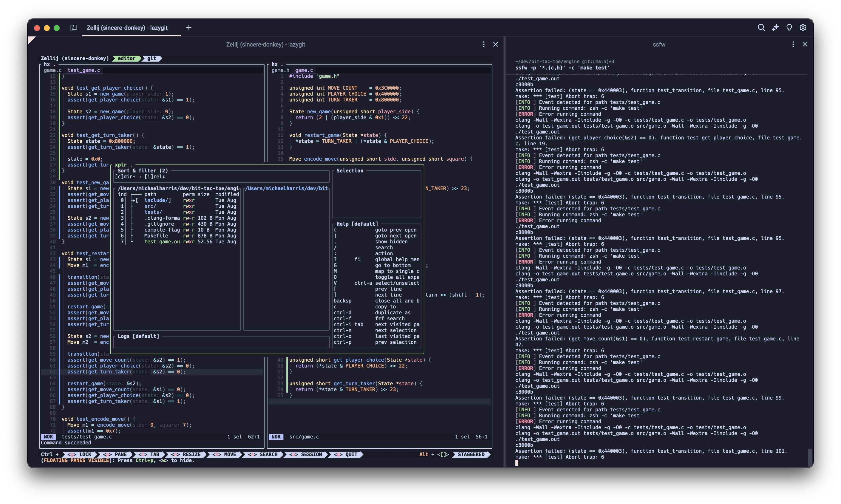The height and width of the screenshot is (504, 841).
Task: Click the SEARCH mode in status bar
Action: [x=263, y=454]
